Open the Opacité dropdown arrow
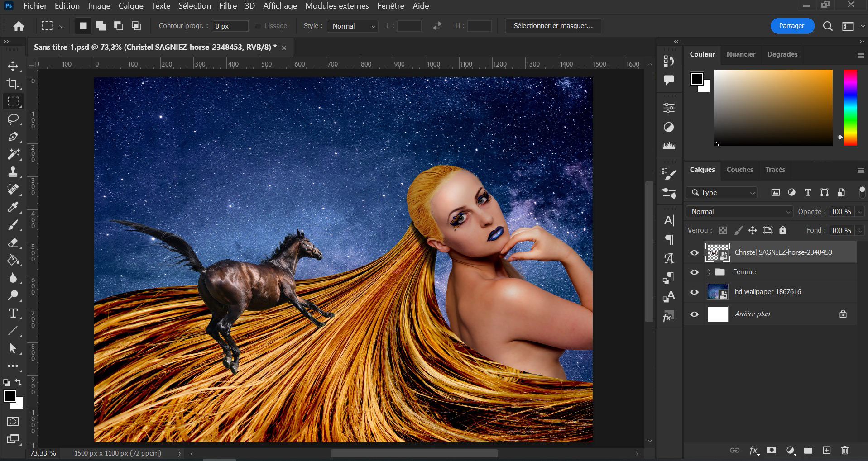 [859, 212]
